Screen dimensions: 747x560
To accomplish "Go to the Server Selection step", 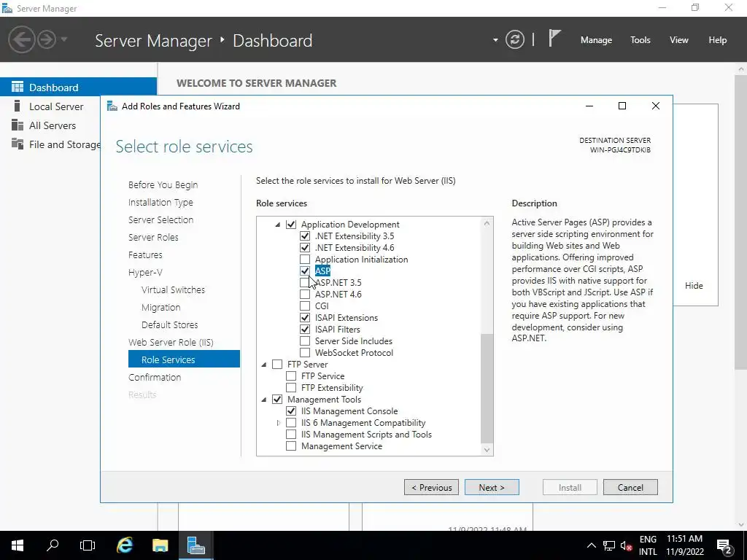I will pos(160,220).
